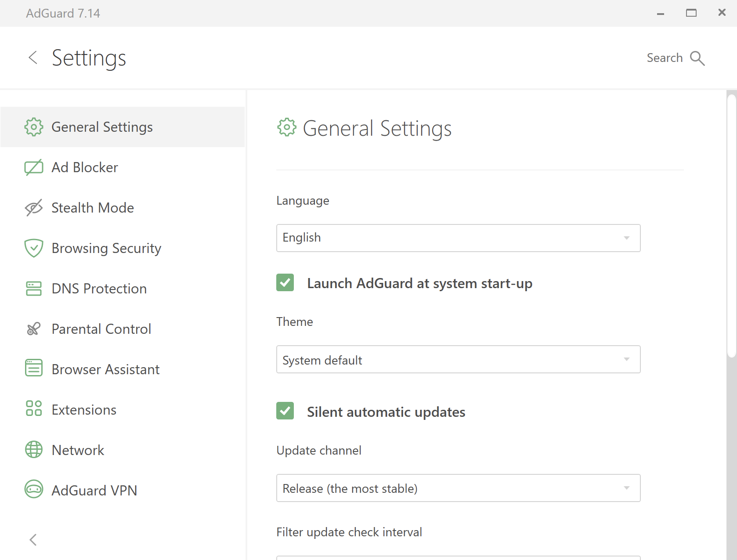
Task: Go to DNS Protection section
Action: tap(123, 289)
